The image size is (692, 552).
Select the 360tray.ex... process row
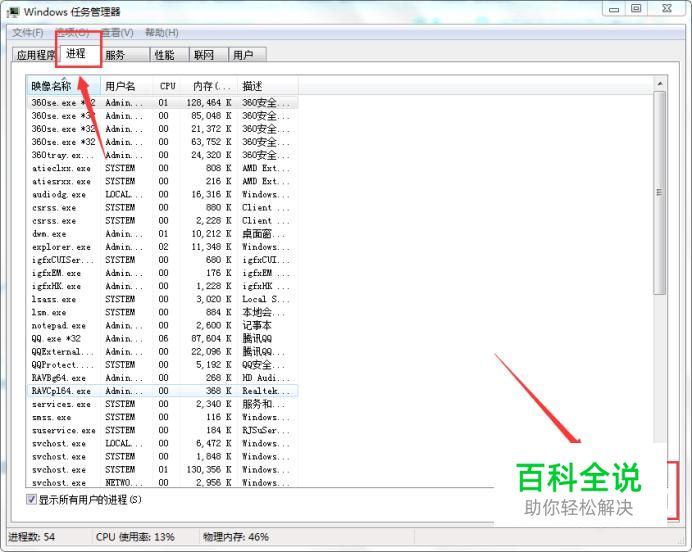coord(162,155)
